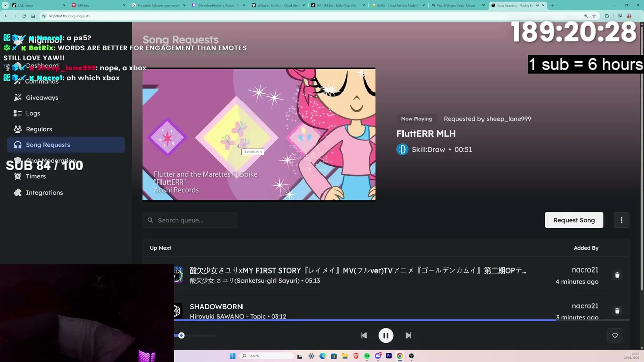Image resolution: width=644 pixels, height=362 pixels.
Task: Type in the Search queue field
Action: (191, 220)
